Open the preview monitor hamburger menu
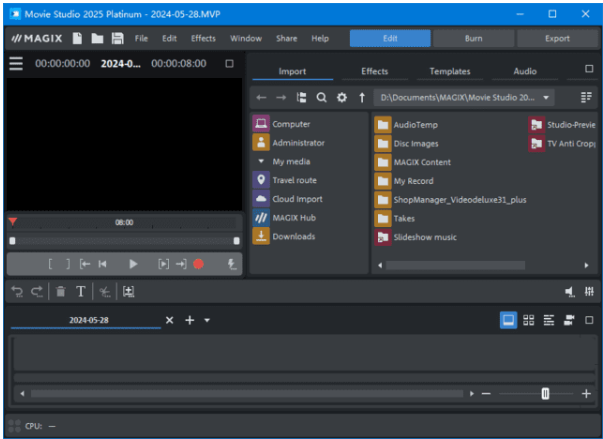The image size is (603, 439). [x=16, y=63]
